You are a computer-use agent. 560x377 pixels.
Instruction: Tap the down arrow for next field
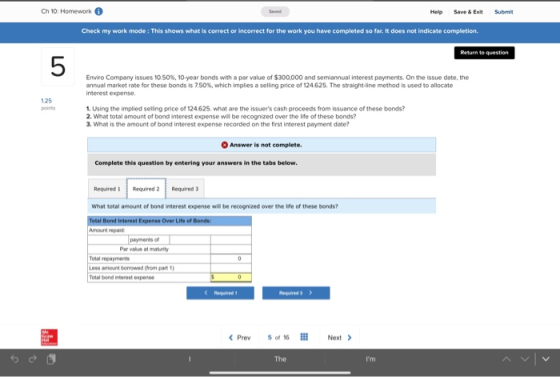click(x=525, y=359)
